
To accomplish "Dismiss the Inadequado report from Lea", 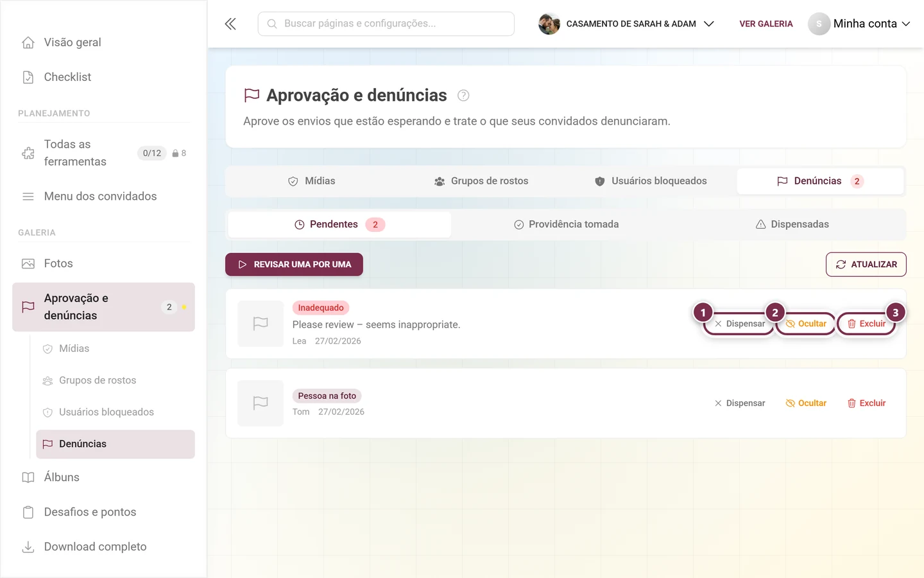I will coord(739,324).
